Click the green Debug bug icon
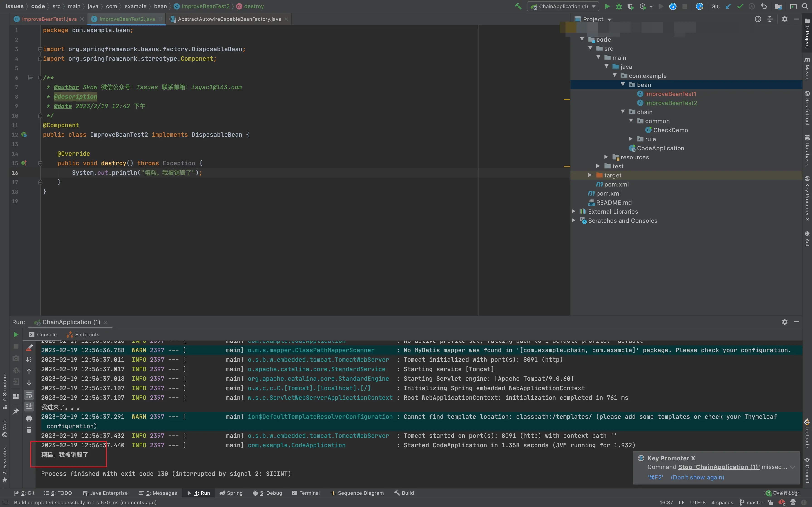 pyautogui.click(x=619, y=6)
